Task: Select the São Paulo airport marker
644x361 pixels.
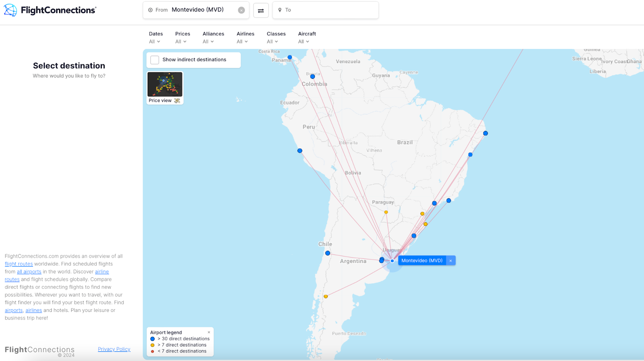Action: (434, 203)
